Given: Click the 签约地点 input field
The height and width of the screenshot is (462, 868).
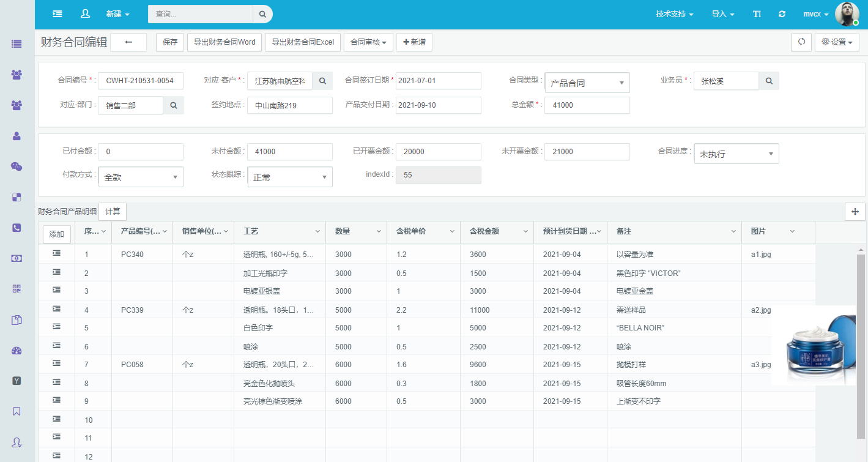Looking at the screenshot, I should click(290, 105).
